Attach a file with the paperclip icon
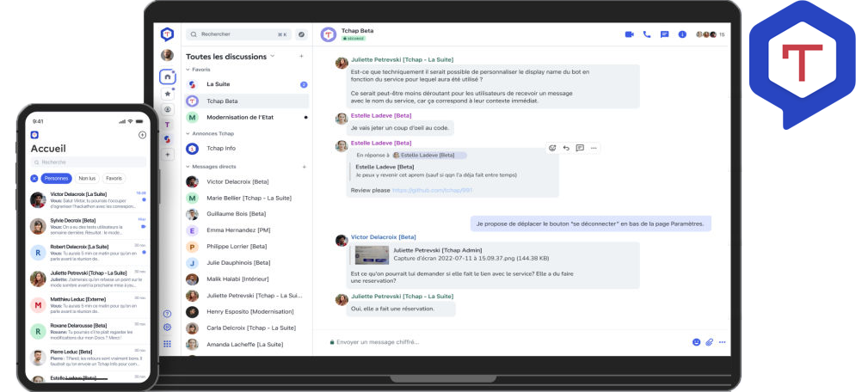 710,341
